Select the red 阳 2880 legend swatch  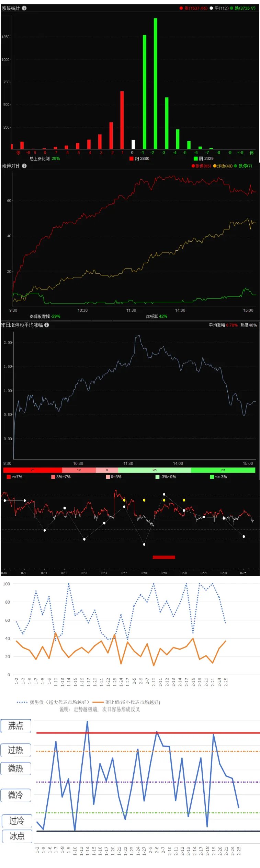point(131,158)
